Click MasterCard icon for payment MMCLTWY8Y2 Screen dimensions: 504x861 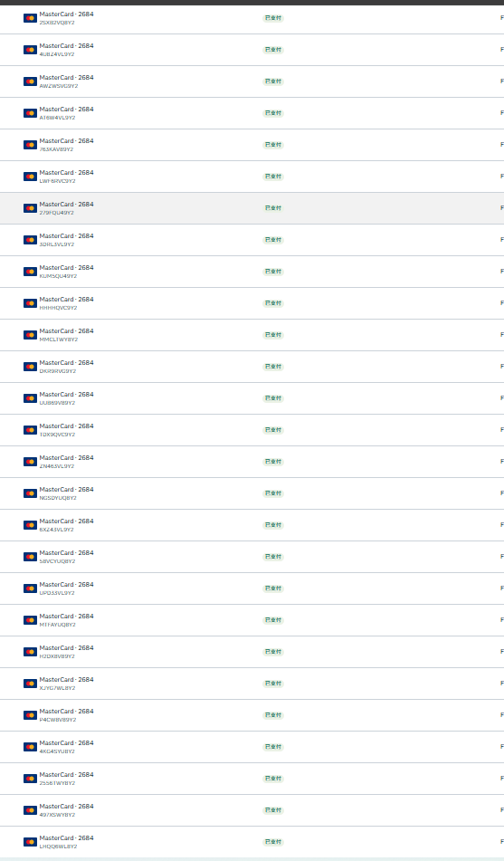pos(30,335)
